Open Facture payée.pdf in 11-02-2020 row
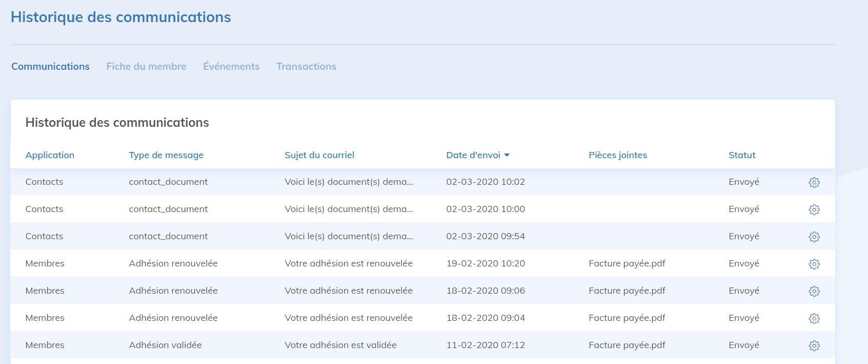 (x=627, y=345)
